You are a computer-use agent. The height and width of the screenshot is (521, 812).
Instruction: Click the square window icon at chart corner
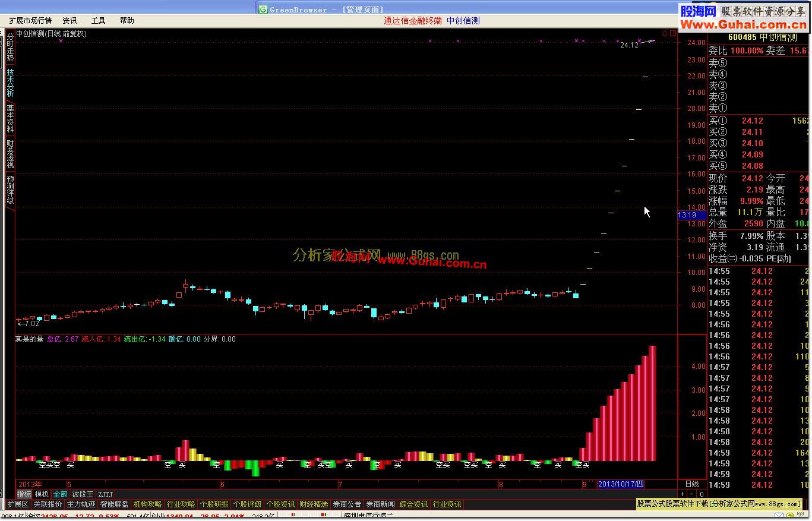pyautogui.click(x=673, y=34)
